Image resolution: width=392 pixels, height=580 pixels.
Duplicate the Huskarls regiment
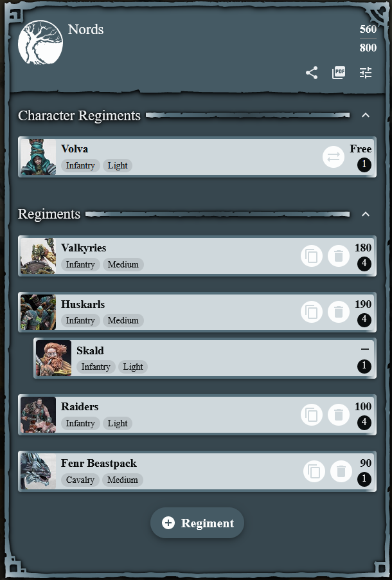pyautogui.click(x=312, y=312)
